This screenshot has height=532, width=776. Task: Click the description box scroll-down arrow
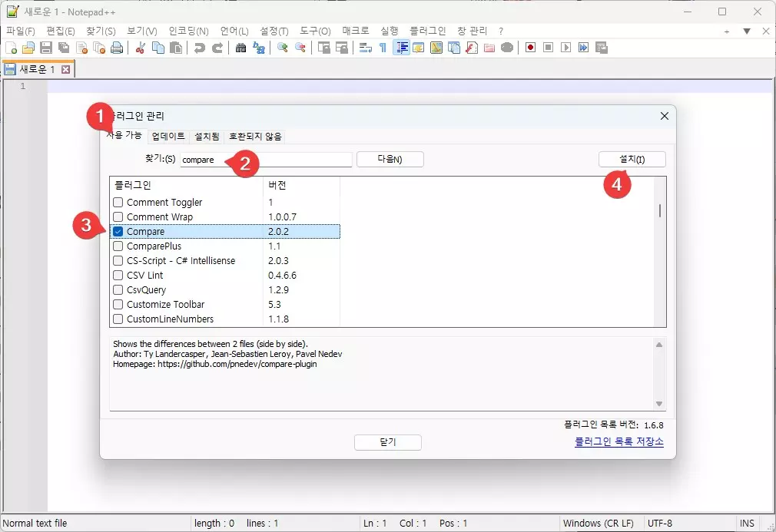click(659, 404)
